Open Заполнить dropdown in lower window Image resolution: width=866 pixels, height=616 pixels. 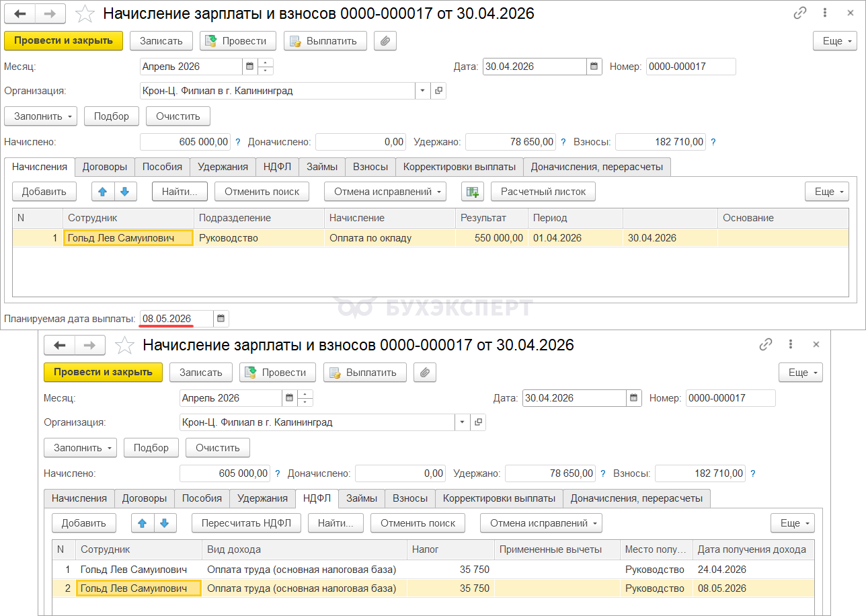coord(81,448)
